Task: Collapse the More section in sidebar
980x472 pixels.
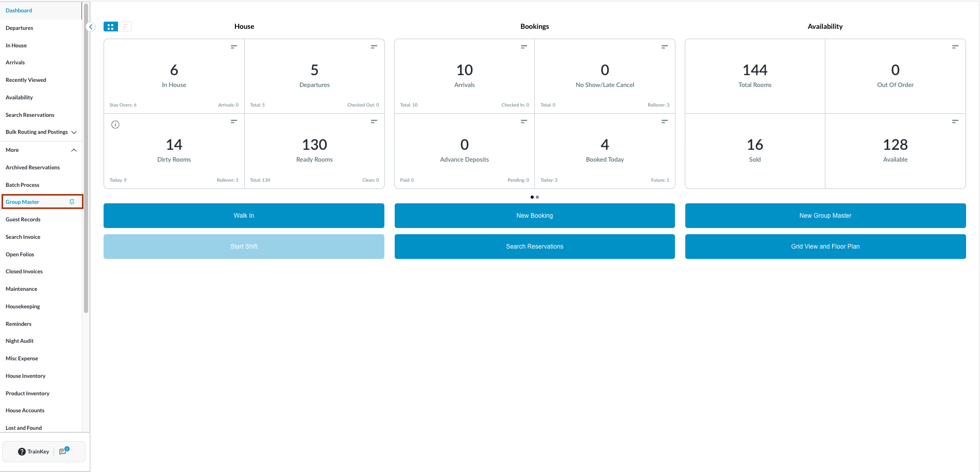Action: click(74, 150)
